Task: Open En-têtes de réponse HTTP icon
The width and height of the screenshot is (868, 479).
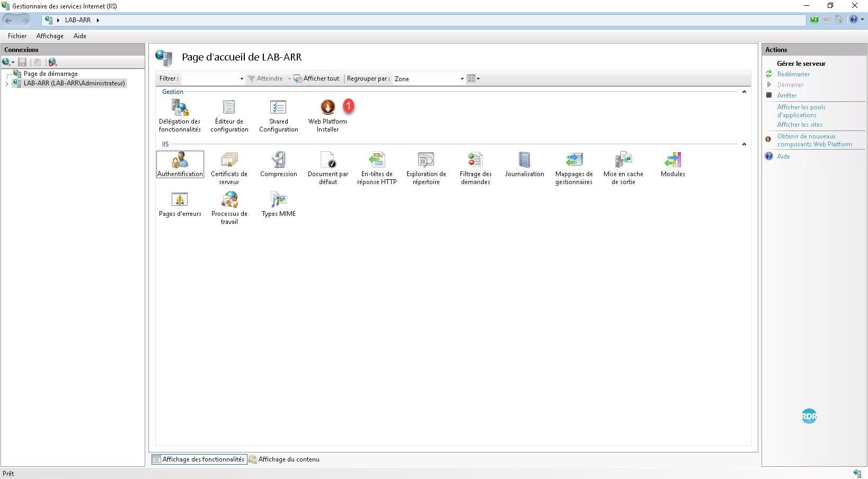Action: [x=377, y=168]
